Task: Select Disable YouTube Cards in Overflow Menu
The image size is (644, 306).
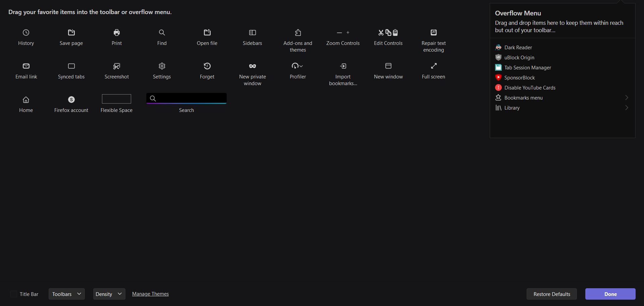Action: tap(562, 87)
